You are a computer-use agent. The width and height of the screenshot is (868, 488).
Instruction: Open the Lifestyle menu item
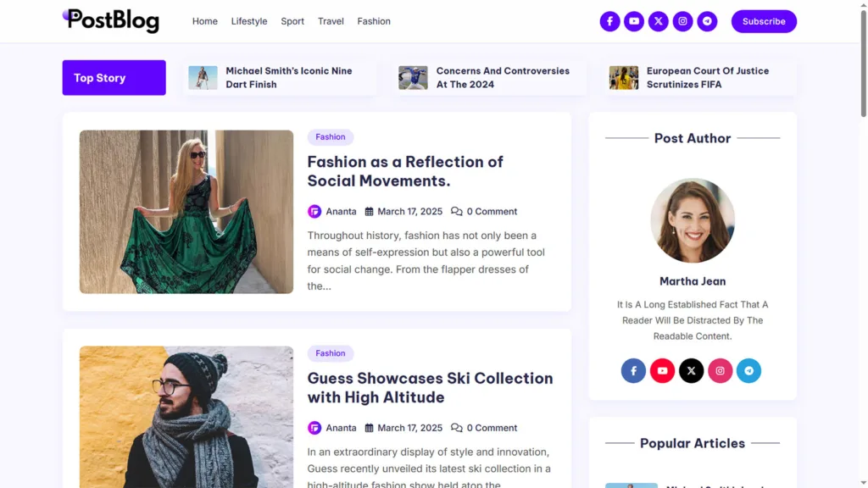(249, 21)
